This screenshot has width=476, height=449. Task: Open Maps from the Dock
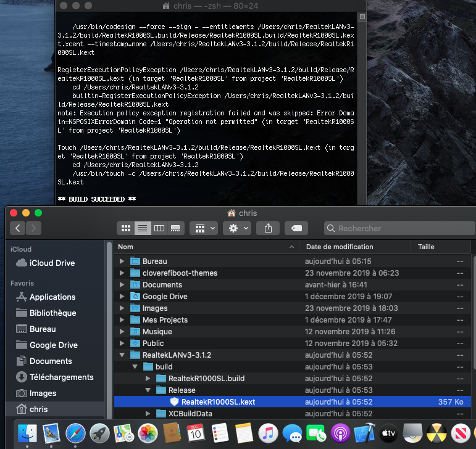click(x=123, y=433)
